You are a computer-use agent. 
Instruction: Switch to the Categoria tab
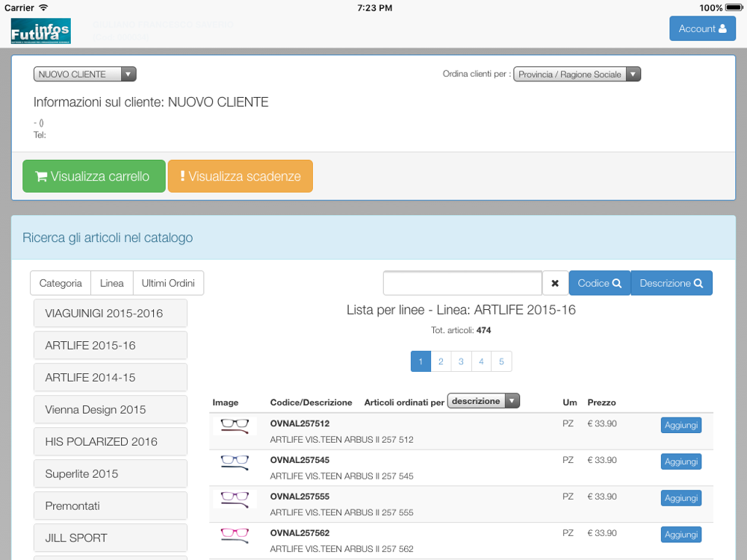pos(61,283)
